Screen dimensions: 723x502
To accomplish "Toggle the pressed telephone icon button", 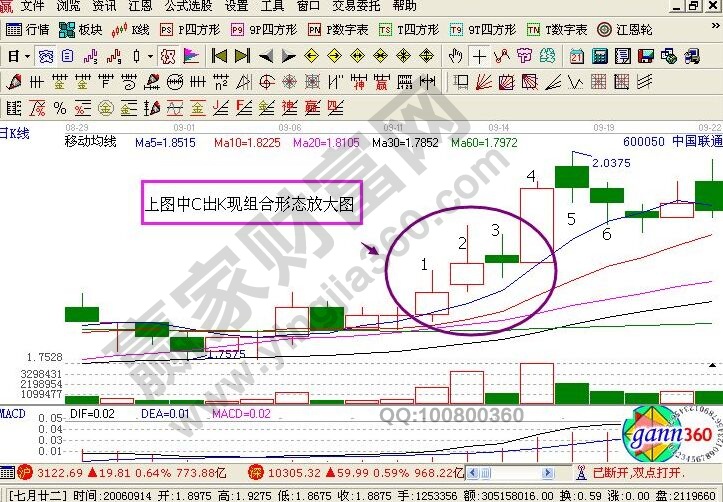I will coord(46,57).
